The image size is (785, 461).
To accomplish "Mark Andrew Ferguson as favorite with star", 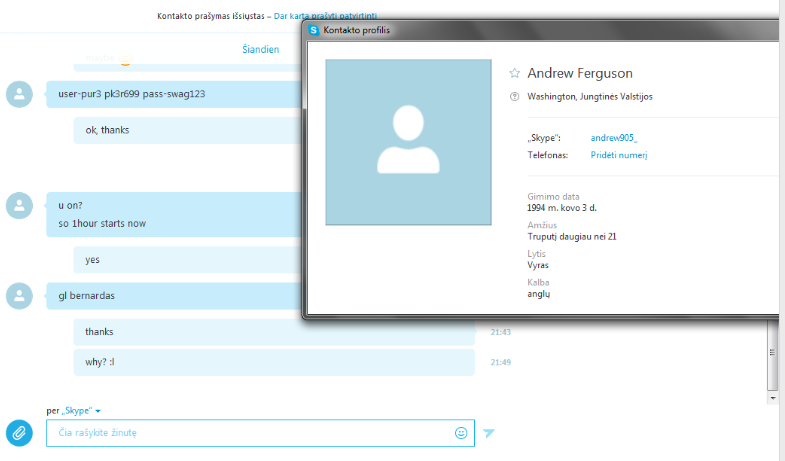I will (514, 74).
